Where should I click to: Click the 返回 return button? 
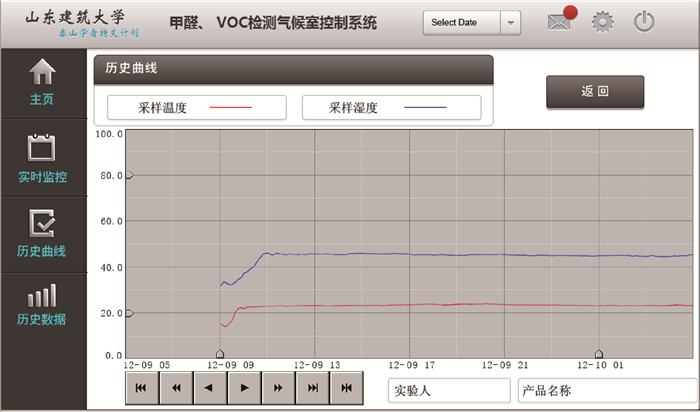click(x=595, y=91)
